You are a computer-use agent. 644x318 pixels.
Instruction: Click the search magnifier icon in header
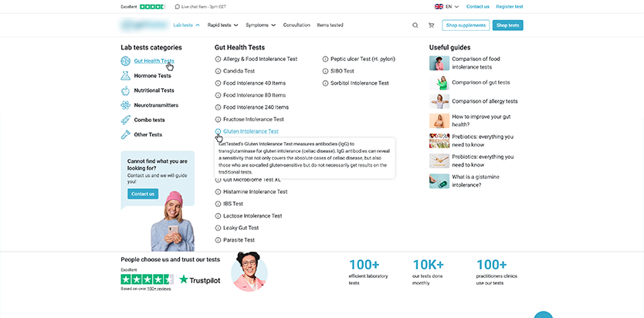point(415,25)
